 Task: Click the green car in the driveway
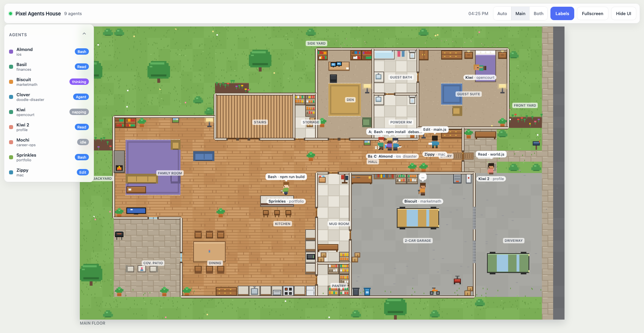coord(508,263)
